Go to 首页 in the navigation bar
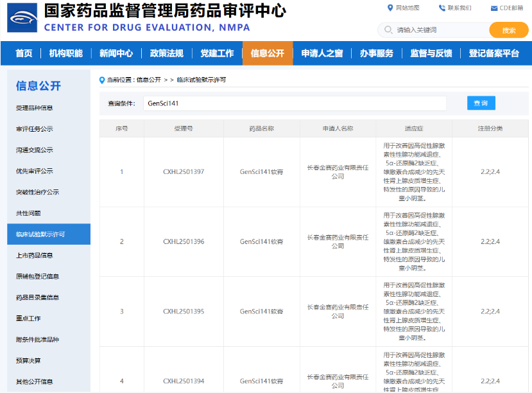532x393 pixels. 24,53
